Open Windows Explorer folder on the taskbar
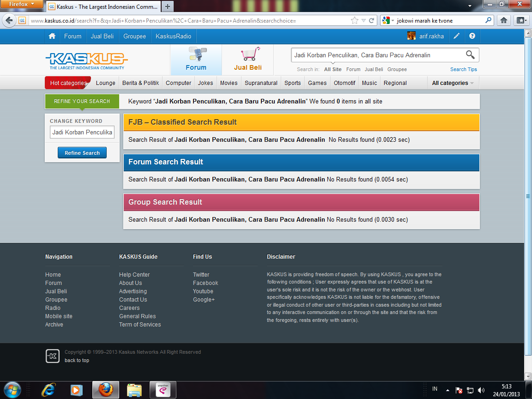Viewport: 532px width, 399px height. point(134,390)
